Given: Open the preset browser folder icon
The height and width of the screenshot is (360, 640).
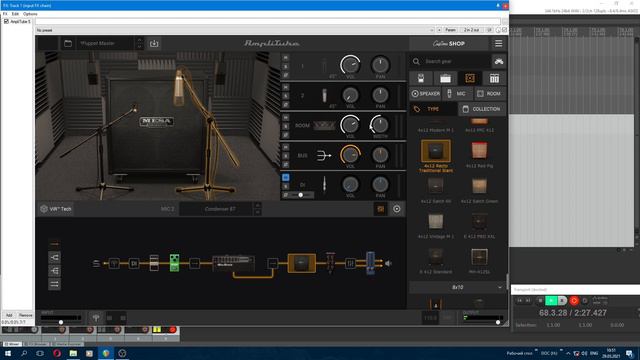Looking at the screenshot, I should 68,43.
